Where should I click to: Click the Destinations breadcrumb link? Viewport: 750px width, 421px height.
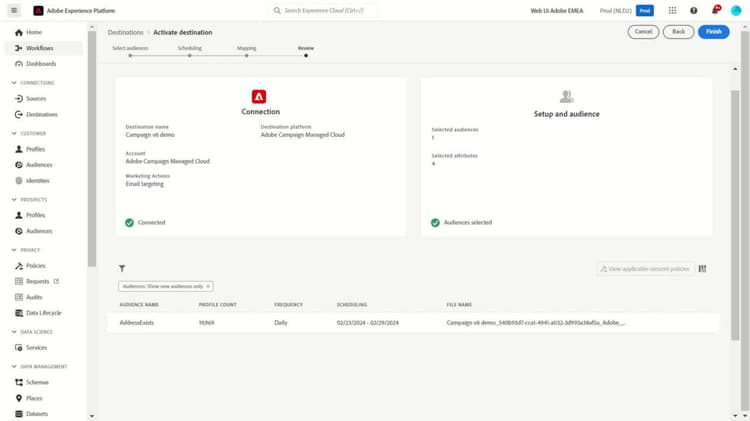pos(125,33)
